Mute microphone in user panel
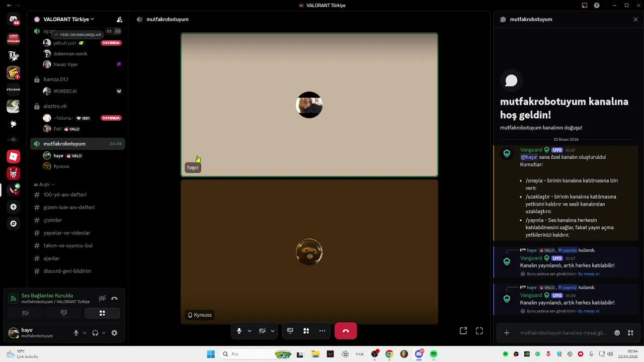Viewport: 644px width, 362px height. [x=76, y=333]
